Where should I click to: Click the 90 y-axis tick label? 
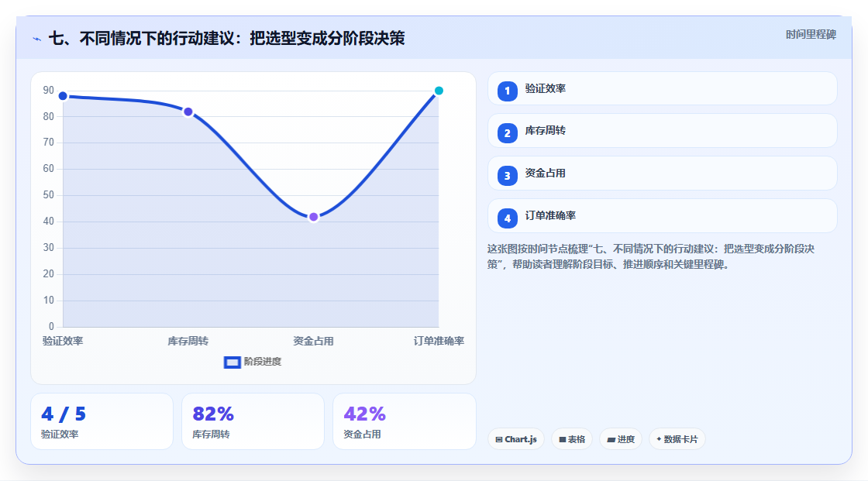(49, 90)
